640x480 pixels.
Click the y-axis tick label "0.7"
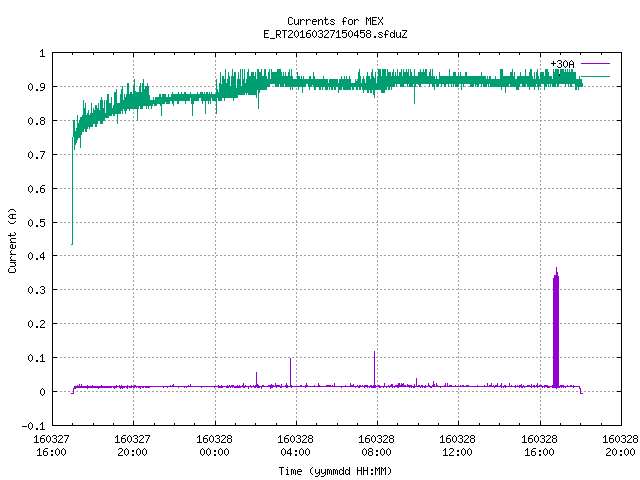point(36,155)
